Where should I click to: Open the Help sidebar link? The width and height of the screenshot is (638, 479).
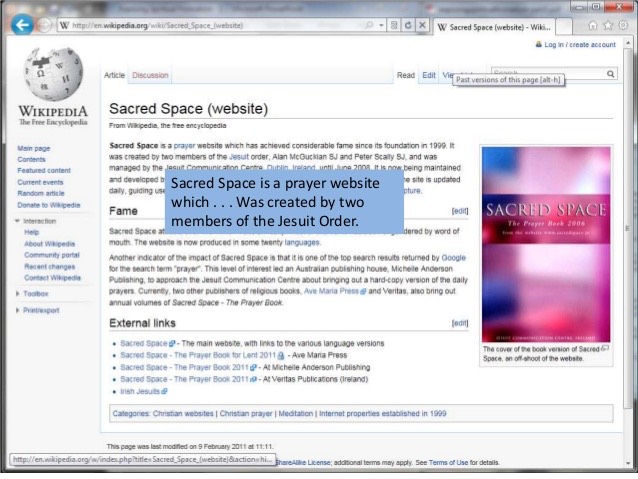pos(31,232)
